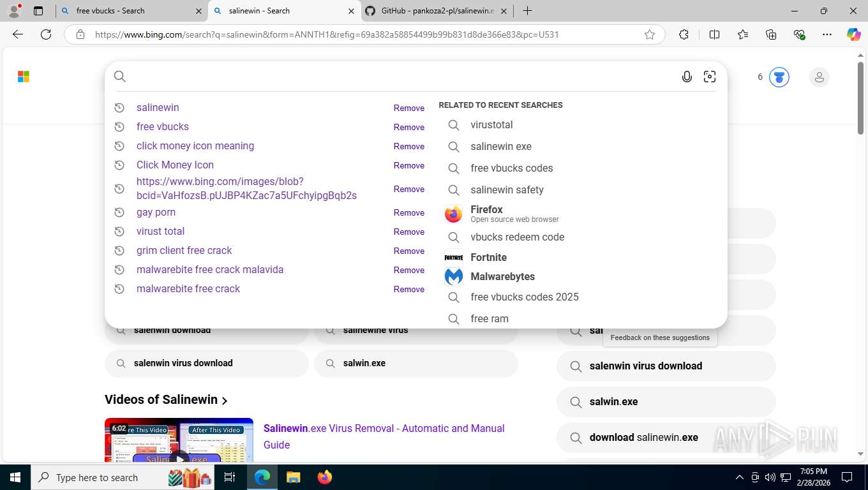Open the Collections toolbar icon
Screen dimensions: 868x490
tap(771, 34)
